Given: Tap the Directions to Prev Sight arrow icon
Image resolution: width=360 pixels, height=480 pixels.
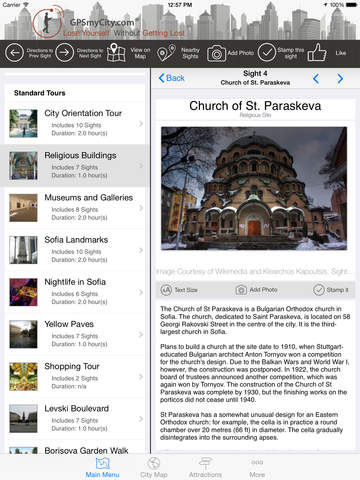Looking at the screenshot, I should (14, 53).
